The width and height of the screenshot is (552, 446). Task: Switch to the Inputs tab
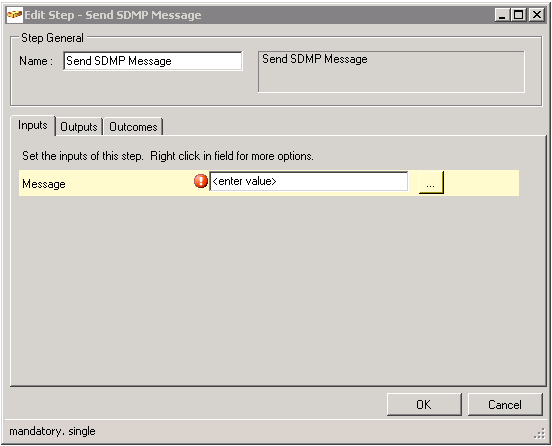coord(33,126)
